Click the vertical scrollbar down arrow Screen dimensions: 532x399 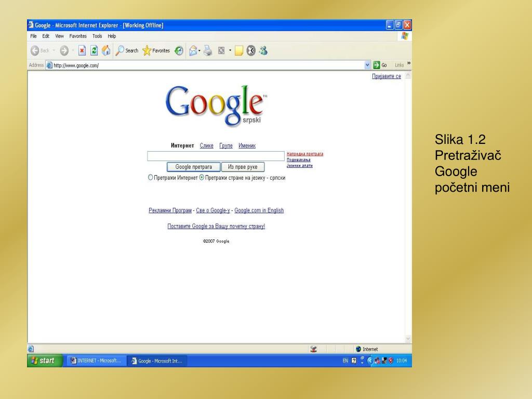[x=408, y=339]
